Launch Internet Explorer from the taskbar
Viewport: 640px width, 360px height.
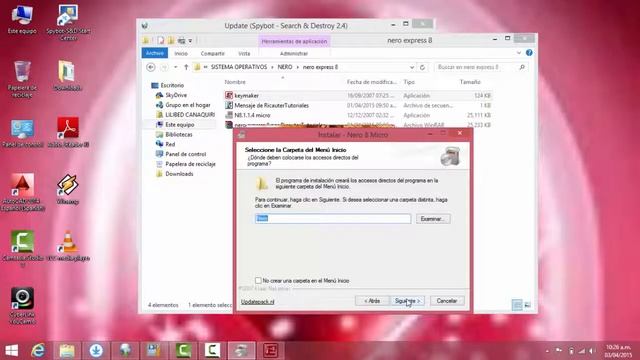pos(38,351)
